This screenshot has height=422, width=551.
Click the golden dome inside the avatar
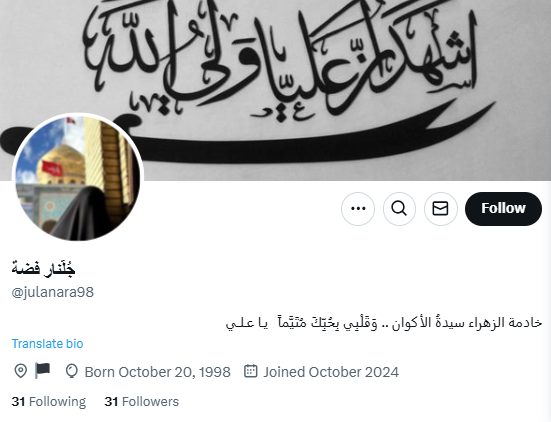(63, 164)
